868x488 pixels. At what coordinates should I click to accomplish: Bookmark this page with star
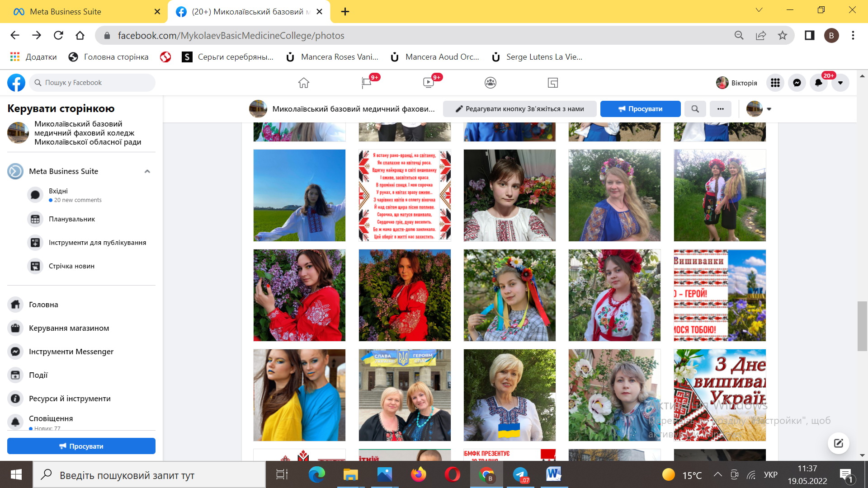point(783,35)
